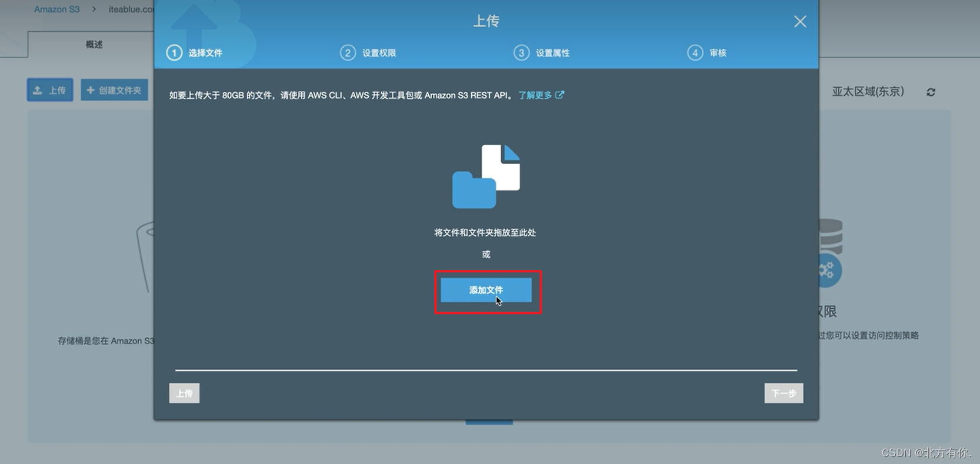Click the Add Files (添加文件) button
The image size is (980, 464).
(x=486, y=290)
